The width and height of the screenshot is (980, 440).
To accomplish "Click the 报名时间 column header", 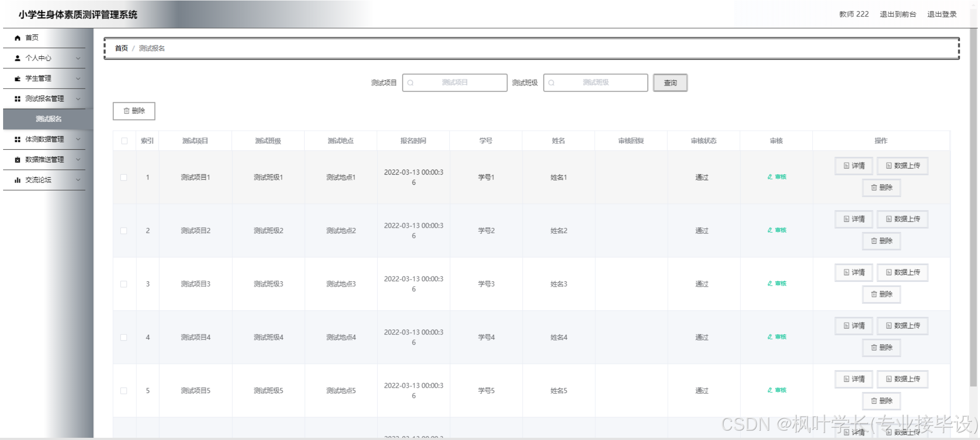I will tap(413, 141).
